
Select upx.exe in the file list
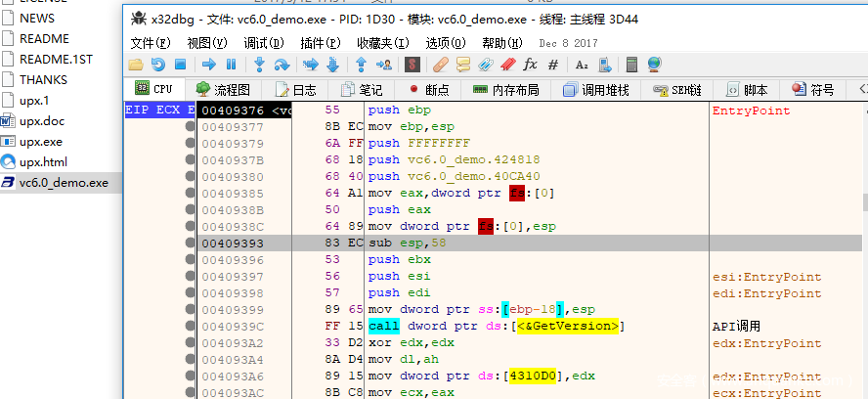point(40,142)
